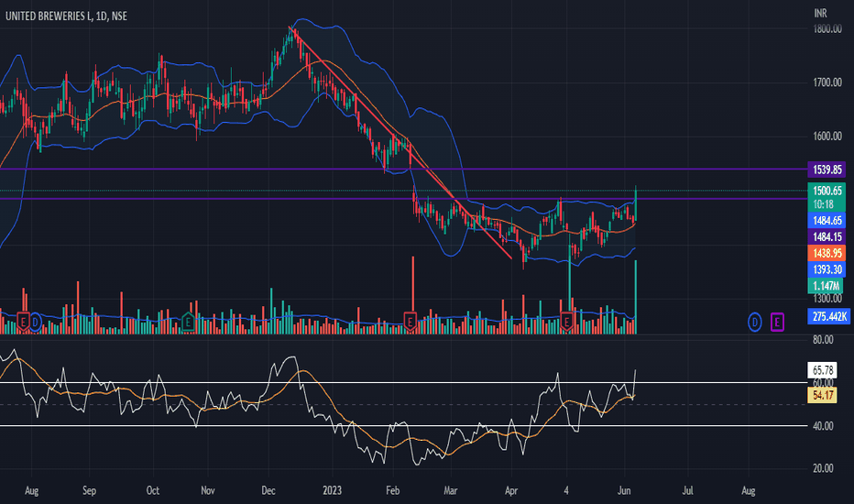This screenshot has width=854, height=504.
Task: Click the red E earnings marker near Aug 2022
Action: point(23,322)
